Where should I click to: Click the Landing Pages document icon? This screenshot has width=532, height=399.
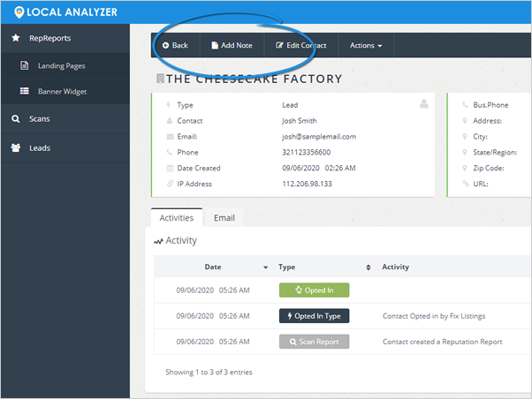click(x=25, y=65)
